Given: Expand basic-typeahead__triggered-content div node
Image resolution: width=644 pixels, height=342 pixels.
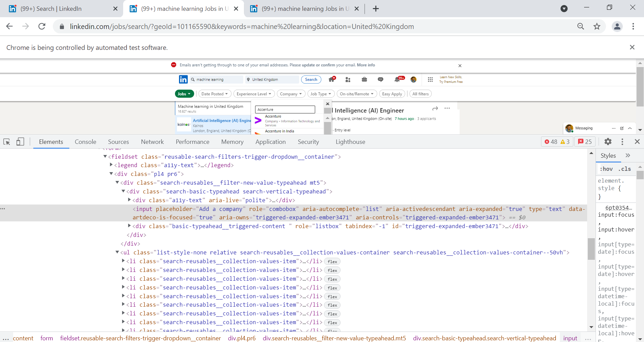Looking at the screenshot, I should [129, 226].
